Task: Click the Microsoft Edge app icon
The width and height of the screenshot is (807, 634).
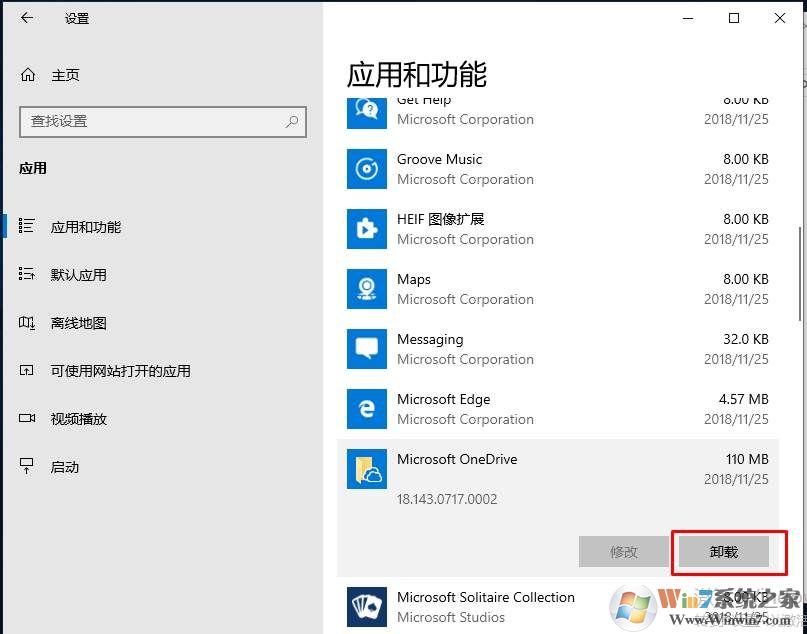Action: tap(366, 409)
